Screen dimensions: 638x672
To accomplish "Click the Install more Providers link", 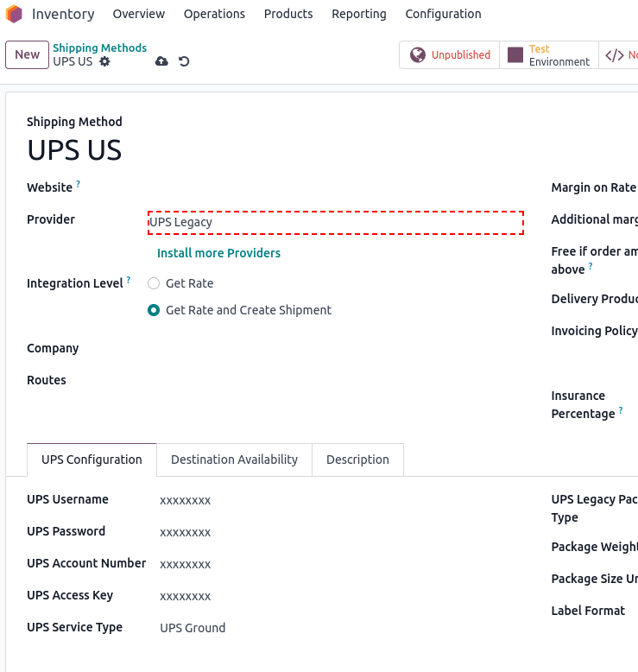I will tap(218, 253).
